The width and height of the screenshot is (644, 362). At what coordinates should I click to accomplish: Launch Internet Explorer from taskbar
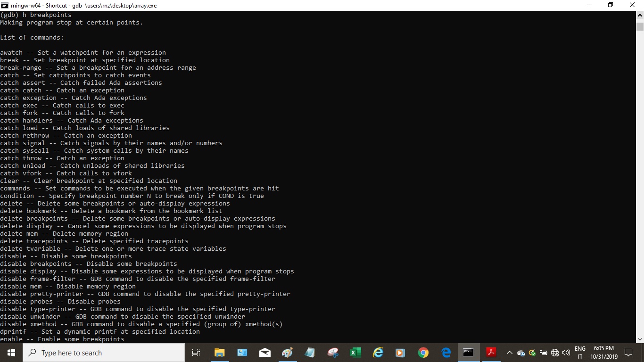378,353
